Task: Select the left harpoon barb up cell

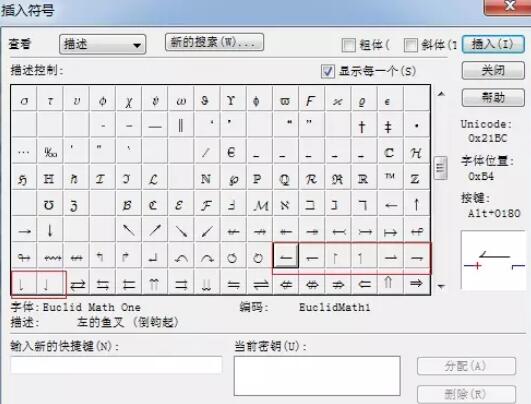Action: (x=286, y=257)
